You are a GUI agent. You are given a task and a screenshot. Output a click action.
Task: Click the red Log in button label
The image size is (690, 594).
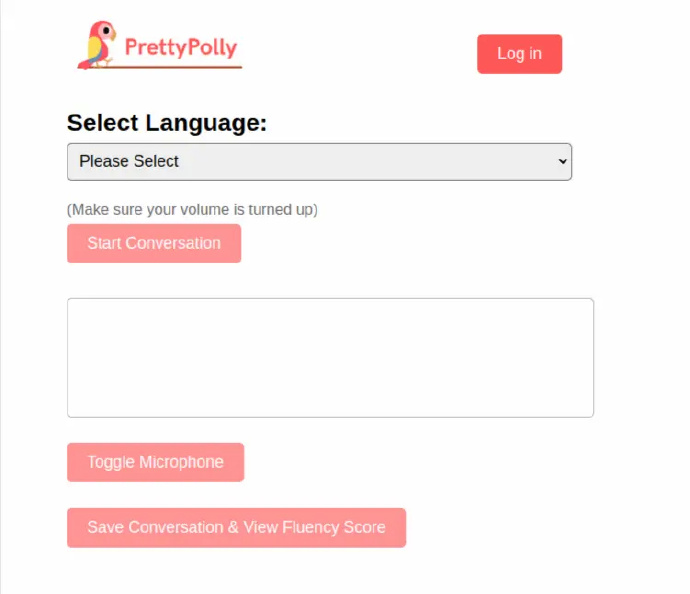(x=519, y=54)
